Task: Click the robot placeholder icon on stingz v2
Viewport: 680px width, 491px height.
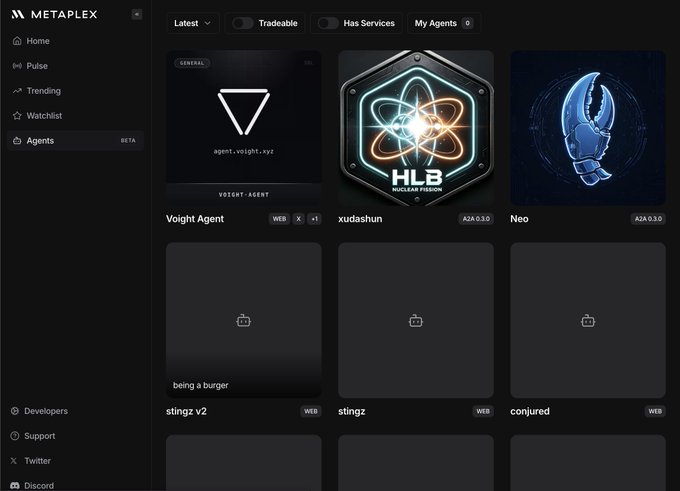Action: coord(243,321)
